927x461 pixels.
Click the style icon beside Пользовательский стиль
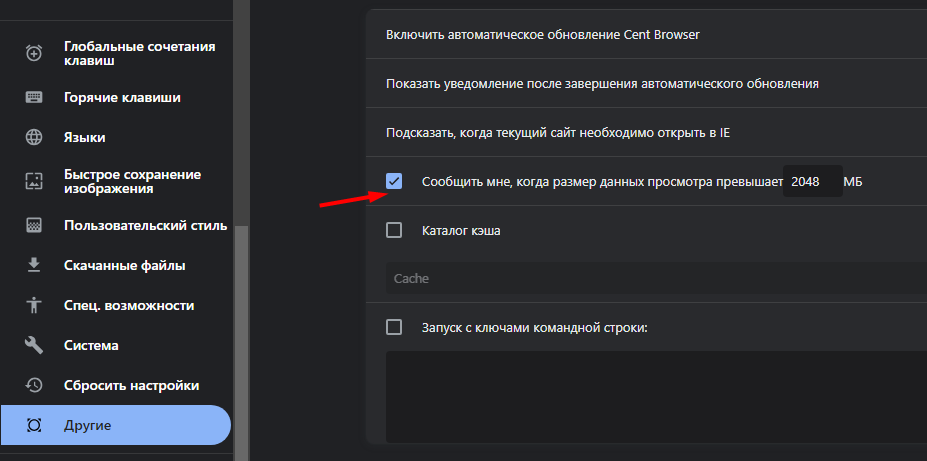pyautogui.click(x=34, y=225)
